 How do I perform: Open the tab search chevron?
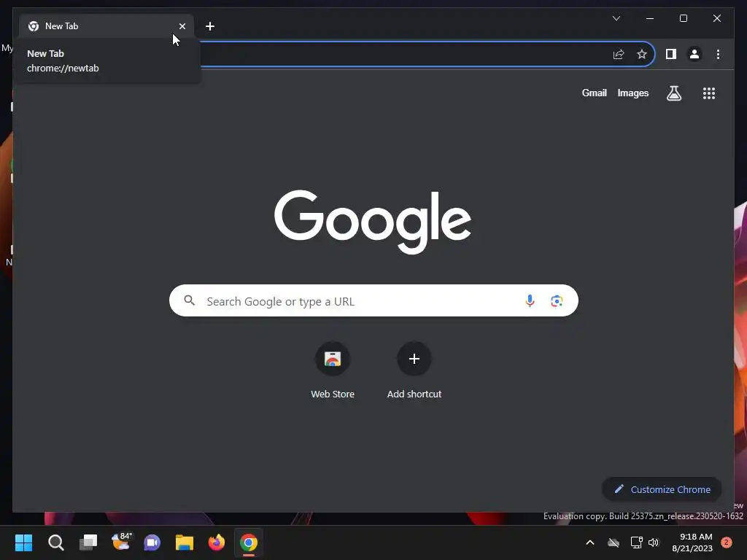click(x=616, y=18)
